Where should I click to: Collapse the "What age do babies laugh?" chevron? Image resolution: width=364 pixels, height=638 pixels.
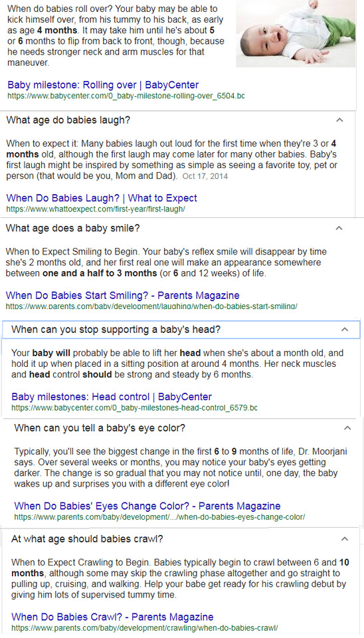339,120
